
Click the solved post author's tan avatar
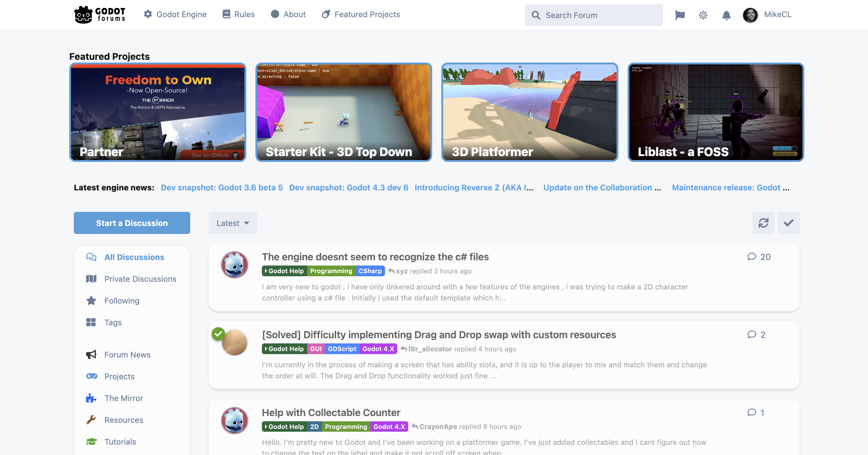[235, 343]
